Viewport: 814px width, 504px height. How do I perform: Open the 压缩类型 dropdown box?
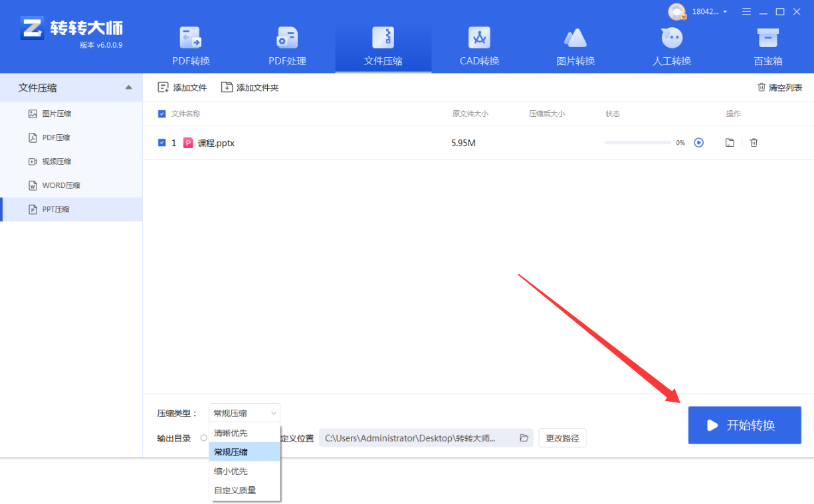[245, 413]
